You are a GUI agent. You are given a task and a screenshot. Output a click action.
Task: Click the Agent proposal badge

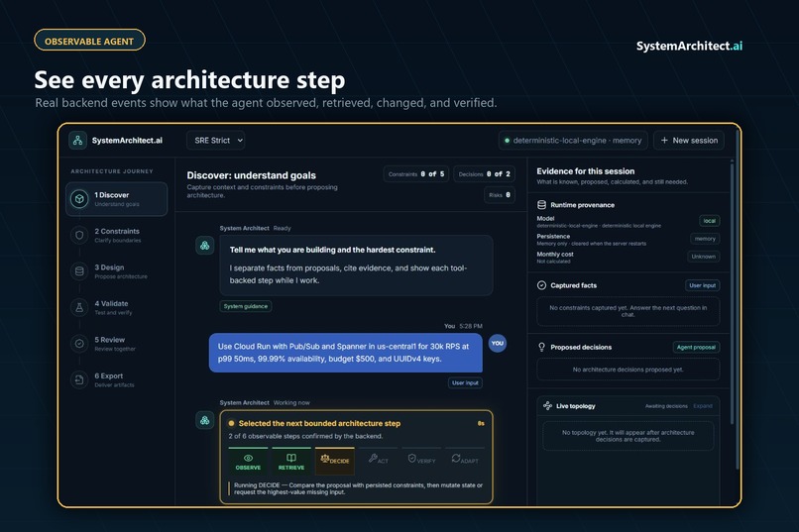pos(696,347)
